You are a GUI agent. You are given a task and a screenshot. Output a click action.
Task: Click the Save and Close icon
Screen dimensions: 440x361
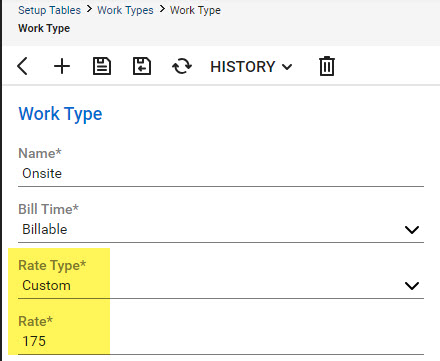tap(142, 66)
